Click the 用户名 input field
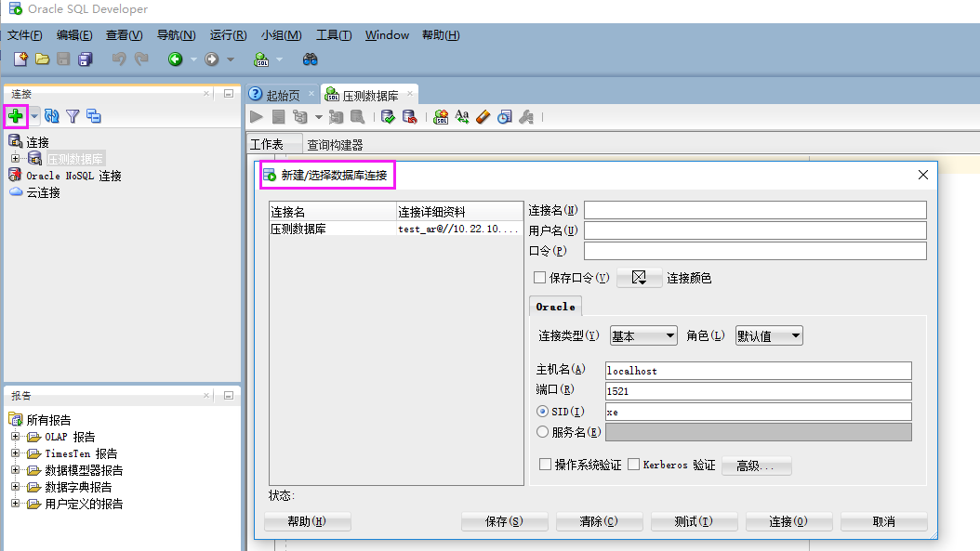The image size is (980, 551). (x=755, y=230)
